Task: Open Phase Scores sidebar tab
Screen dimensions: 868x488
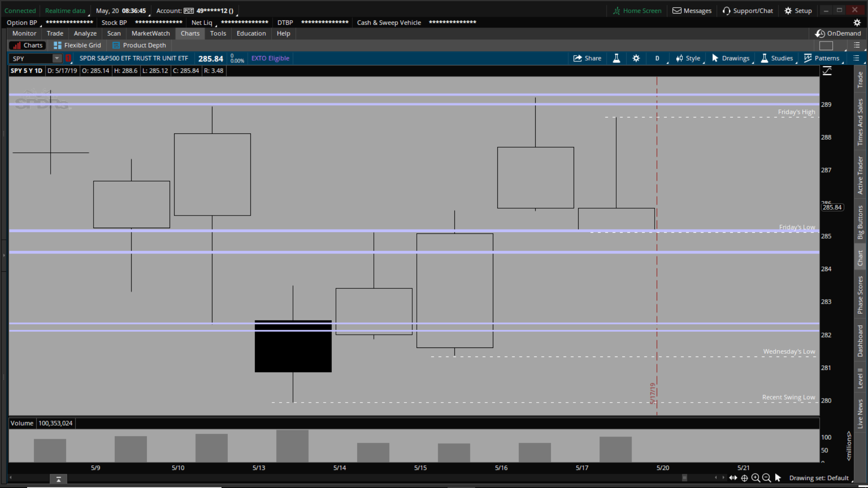Action: (860, 295)
